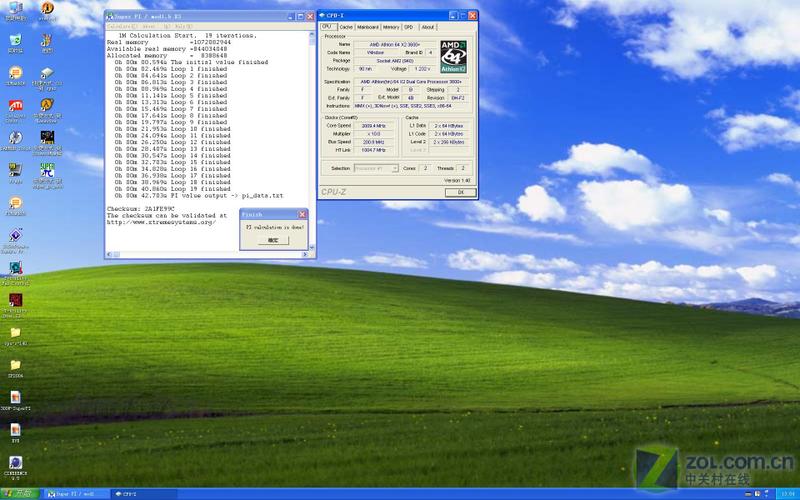
Task: Switch to the Cache tab in CPU-Z
Action: (346, 27)
